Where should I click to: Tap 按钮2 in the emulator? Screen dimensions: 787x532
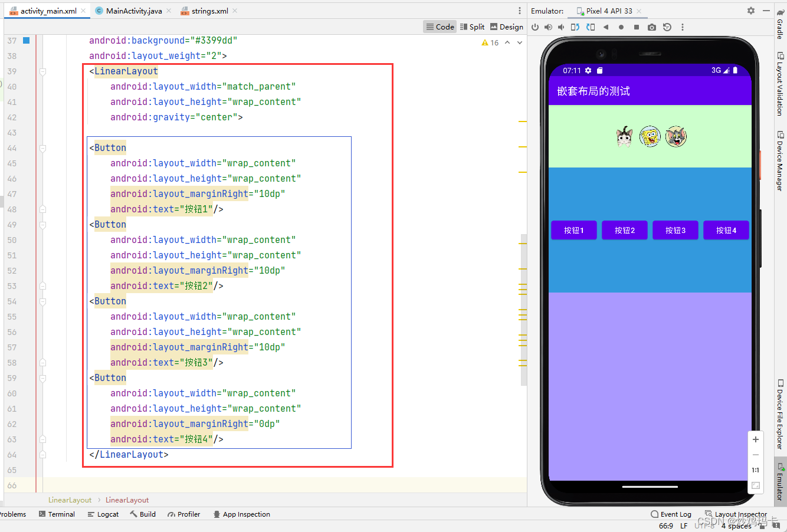point(625,230)
